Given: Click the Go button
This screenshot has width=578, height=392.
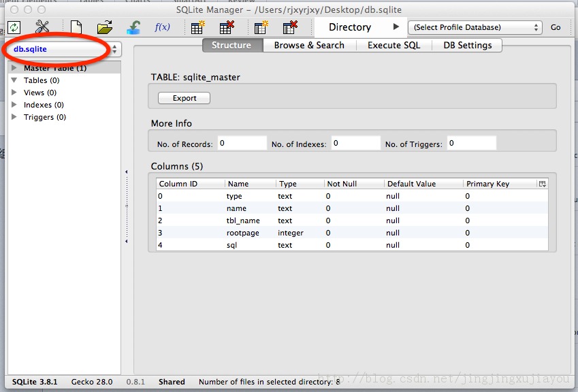Looking at the screenshot, I should click(556, 27).
